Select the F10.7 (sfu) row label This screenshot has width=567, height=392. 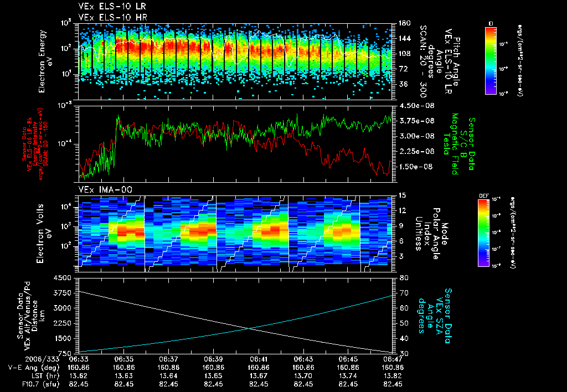(x=41, y=384)
